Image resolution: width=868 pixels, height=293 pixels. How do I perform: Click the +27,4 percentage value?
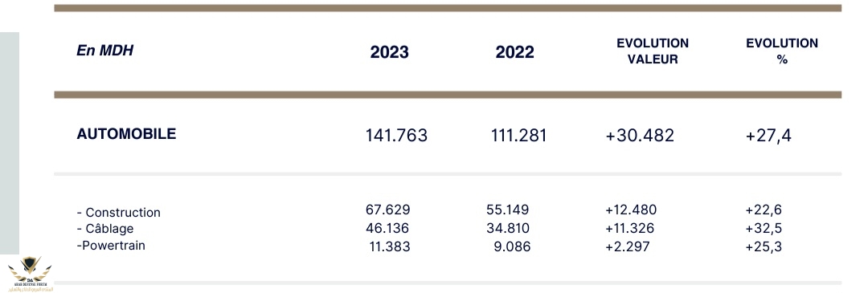[x=768, y=136]
